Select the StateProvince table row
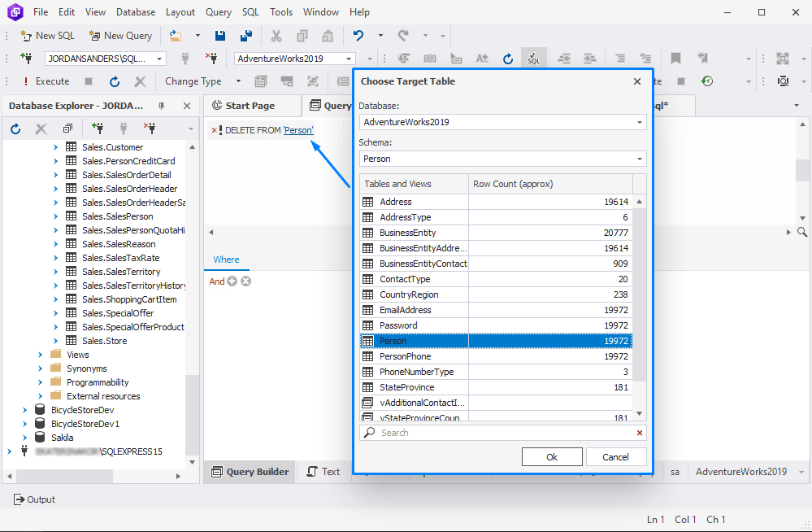The height and width of the screenshot is (532, 812). [496, 387]
